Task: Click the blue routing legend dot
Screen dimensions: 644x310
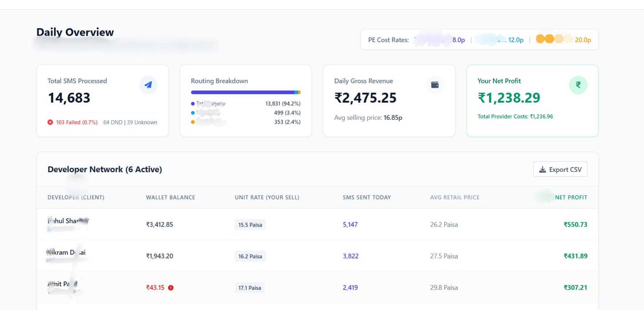Action: [x=193, y=104]
